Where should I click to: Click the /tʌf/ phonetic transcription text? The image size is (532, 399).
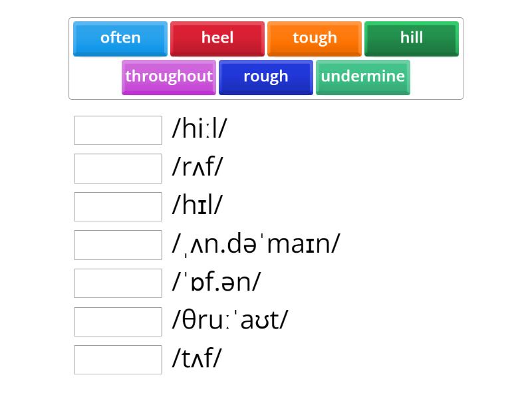pyautogui.click(x=196, y=360)
